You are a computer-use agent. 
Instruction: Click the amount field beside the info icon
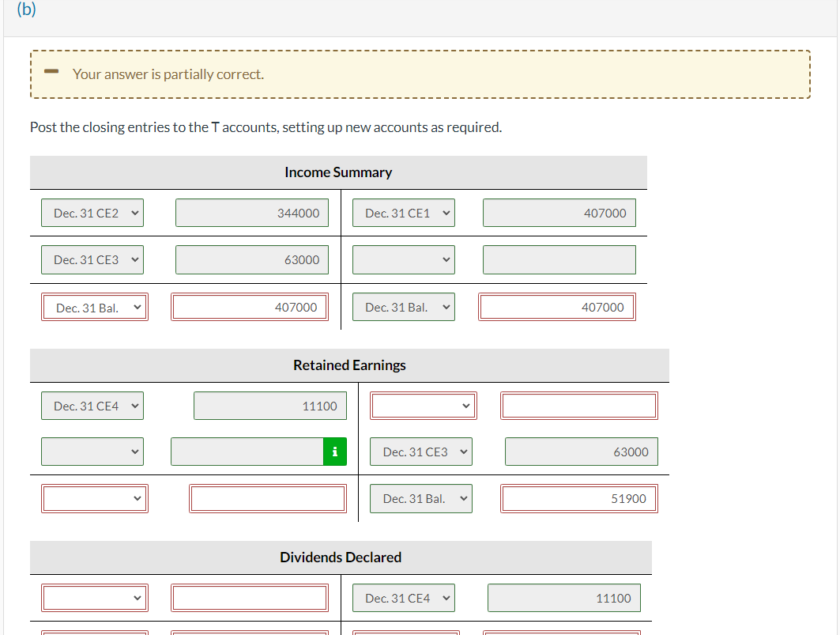tap(249, 451)
